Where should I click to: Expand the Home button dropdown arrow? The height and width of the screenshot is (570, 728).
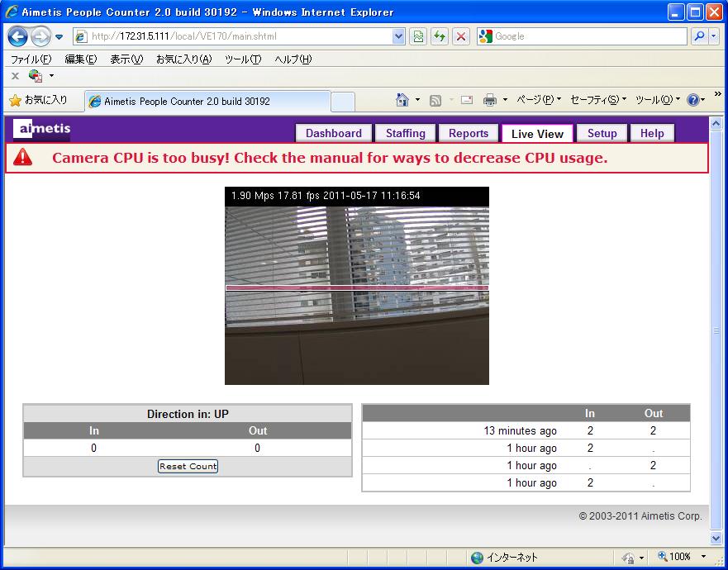tap(417, 99)
